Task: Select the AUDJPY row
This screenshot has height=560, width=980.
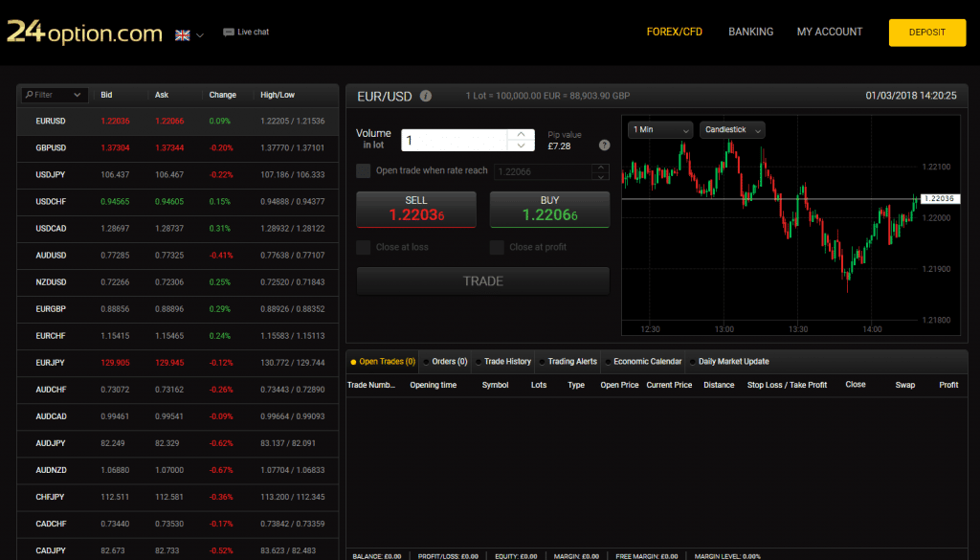Action: (177, 444)
